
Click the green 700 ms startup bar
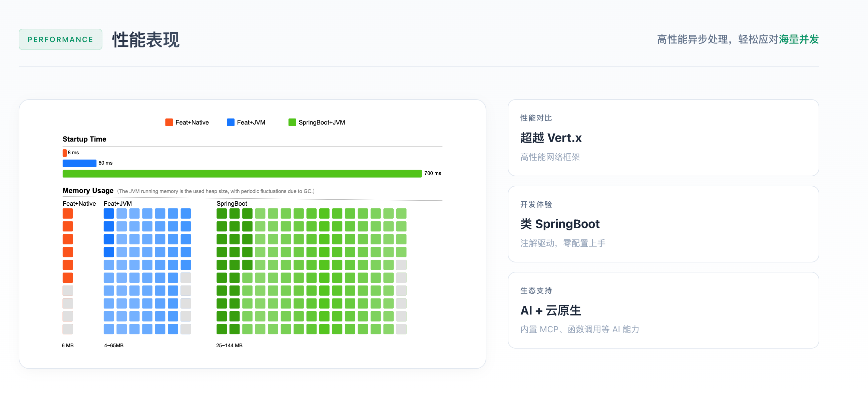coord(242,173)
